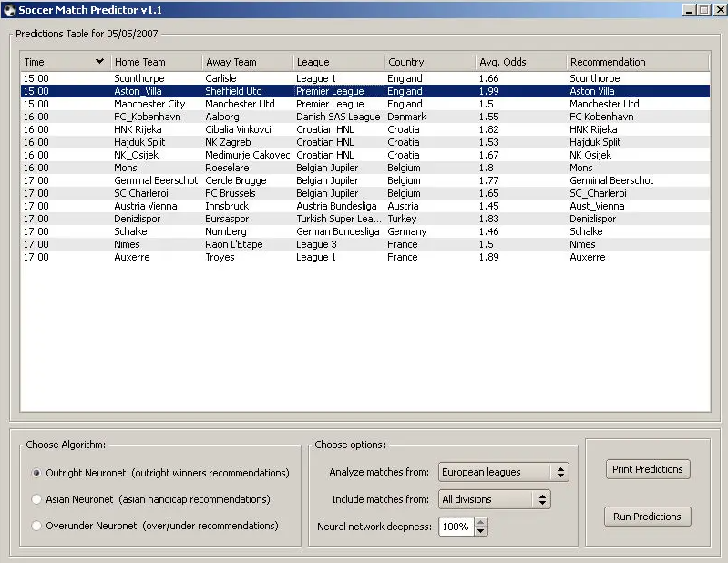
Task: Click the soccer ball icon in title bar
Action: 9,9
